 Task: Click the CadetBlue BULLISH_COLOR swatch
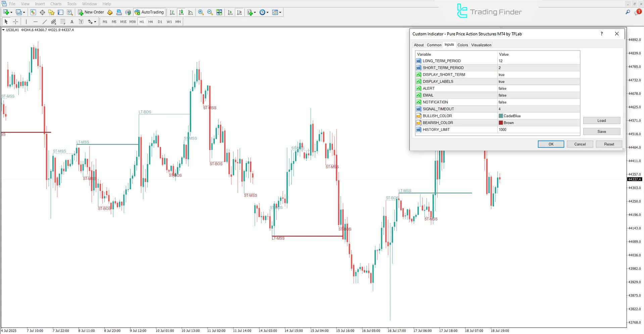point(500,116)
